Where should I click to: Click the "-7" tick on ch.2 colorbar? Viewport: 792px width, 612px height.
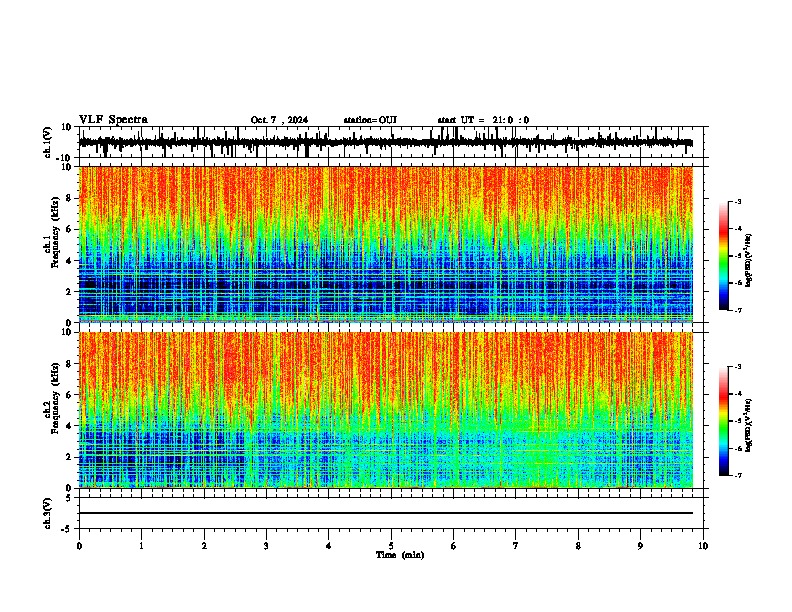737,475
